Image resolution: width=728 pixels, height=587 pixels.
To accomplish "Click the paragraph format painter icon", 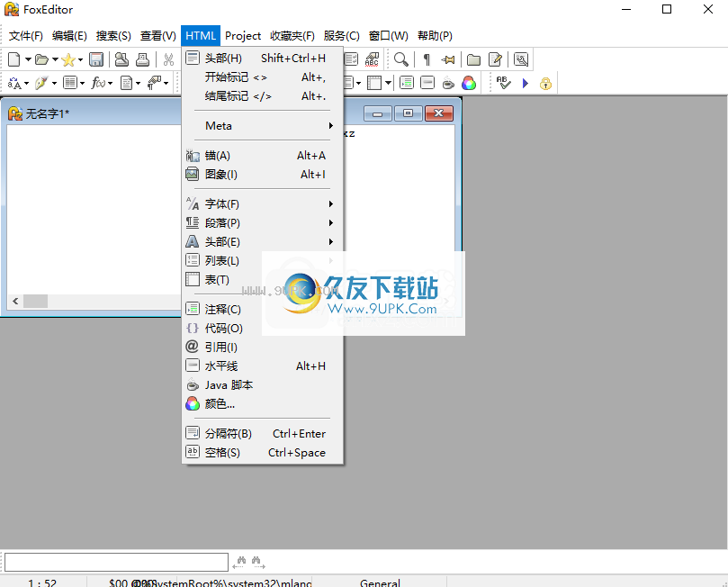I will coord(154,83).
